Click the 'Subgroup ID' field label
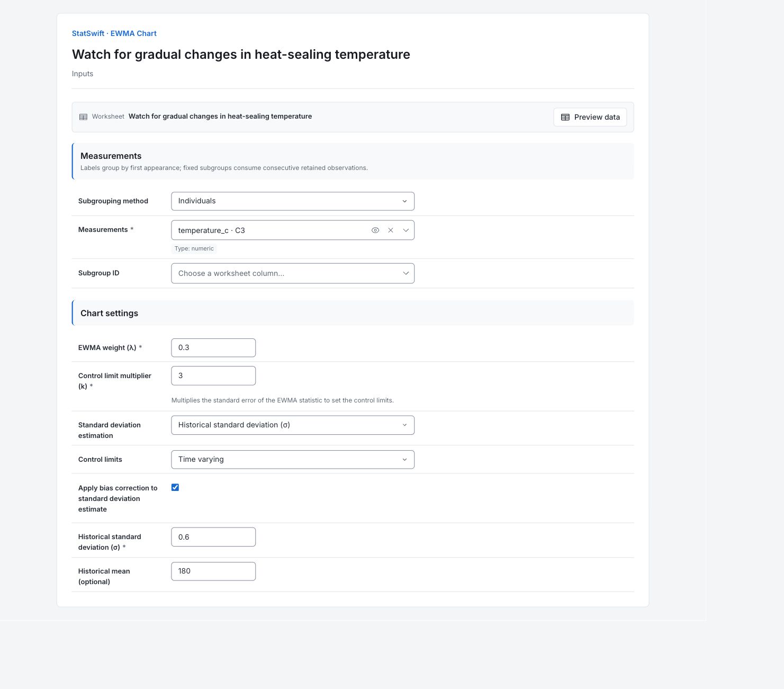 (99, 273)
